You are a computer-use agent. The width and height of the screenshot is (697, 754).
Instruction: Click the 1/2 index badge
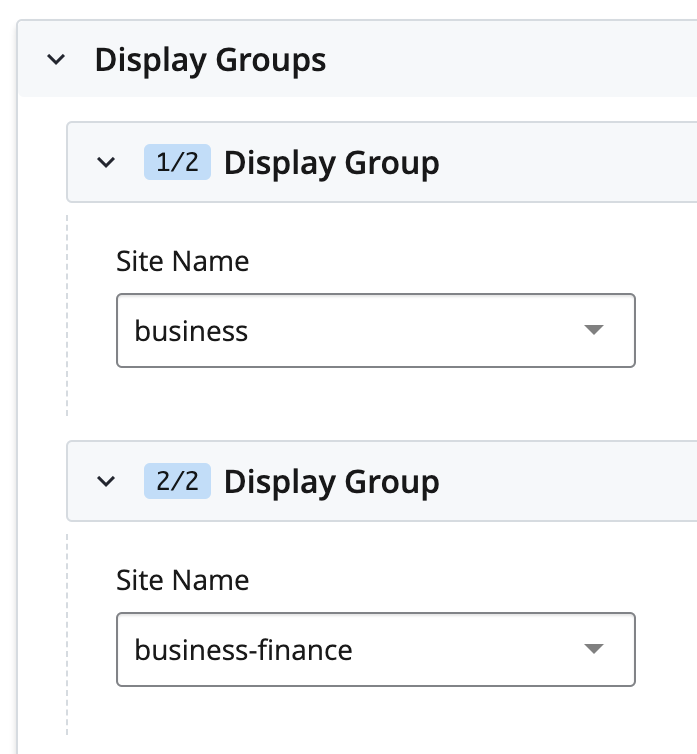[x=177, y=162]
